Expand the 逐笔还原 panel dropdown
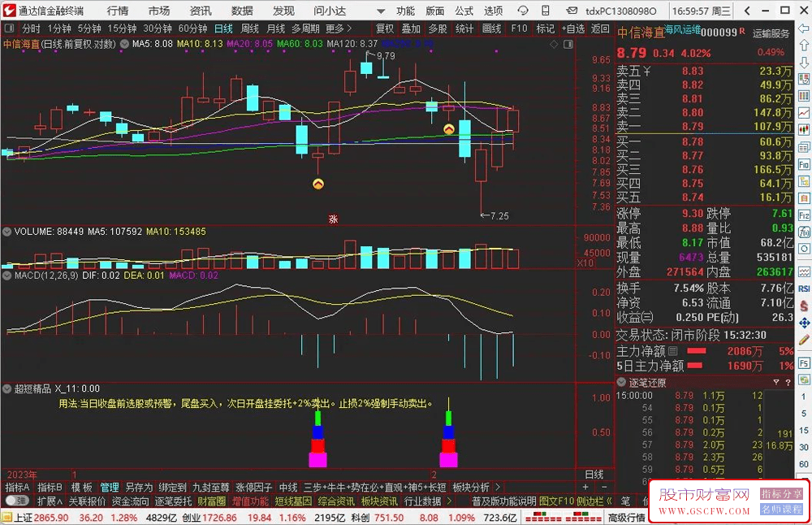 click(x=621, y=383)
